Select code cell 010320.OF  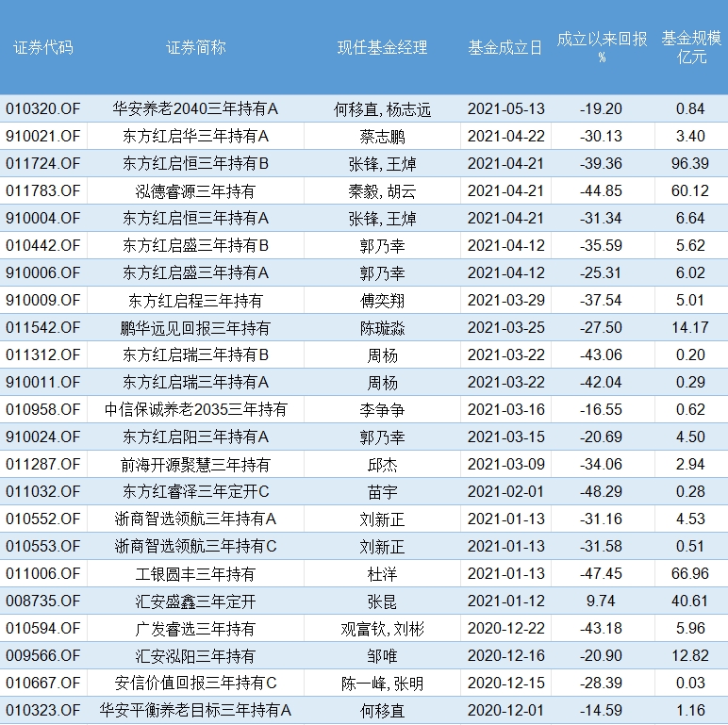pos(43,109)
